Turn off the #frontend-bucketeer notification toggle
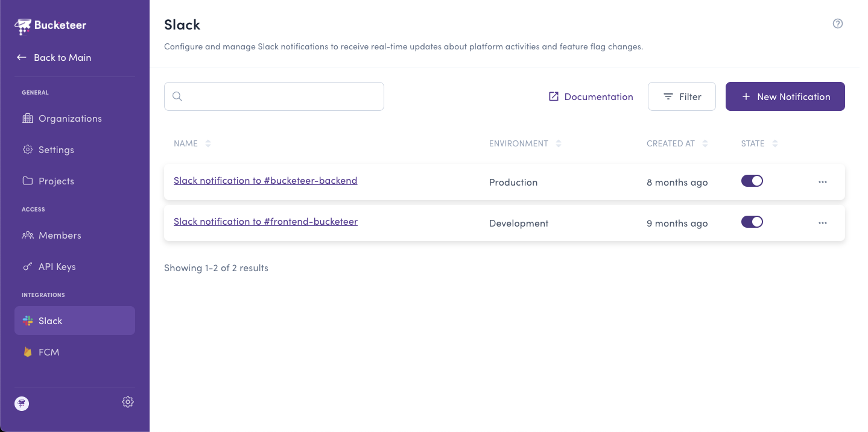 coord(752,221)
